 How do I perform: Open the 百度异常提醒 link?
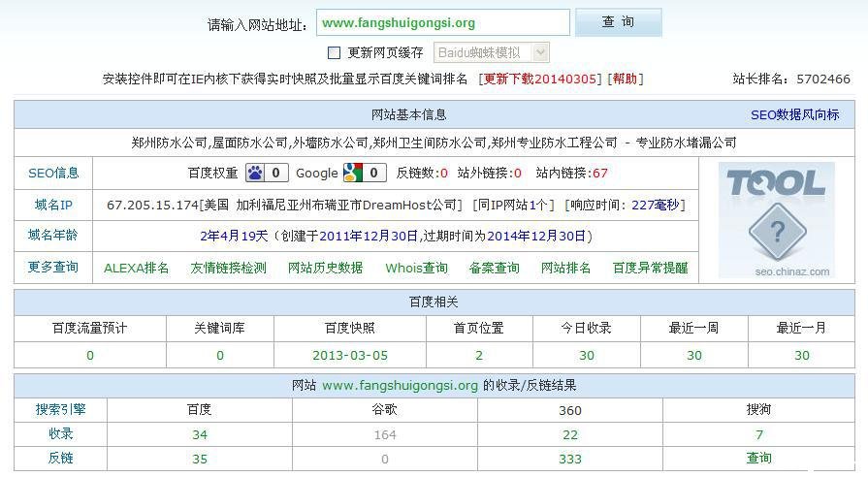point(650,268)
